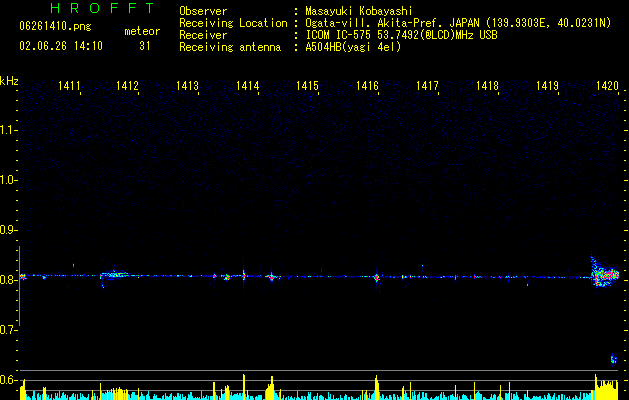Click the 0.7 kHz frequency axis label
This screenshot has height=400, width=629.
click(8, 330)
